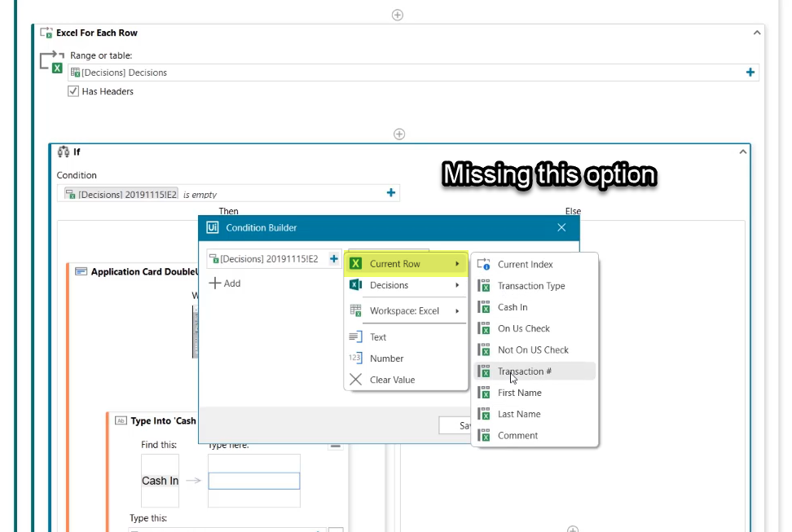Screen dimensions: 792x532
Task: Click the 'Find this:' label
Action: point(159,445)
